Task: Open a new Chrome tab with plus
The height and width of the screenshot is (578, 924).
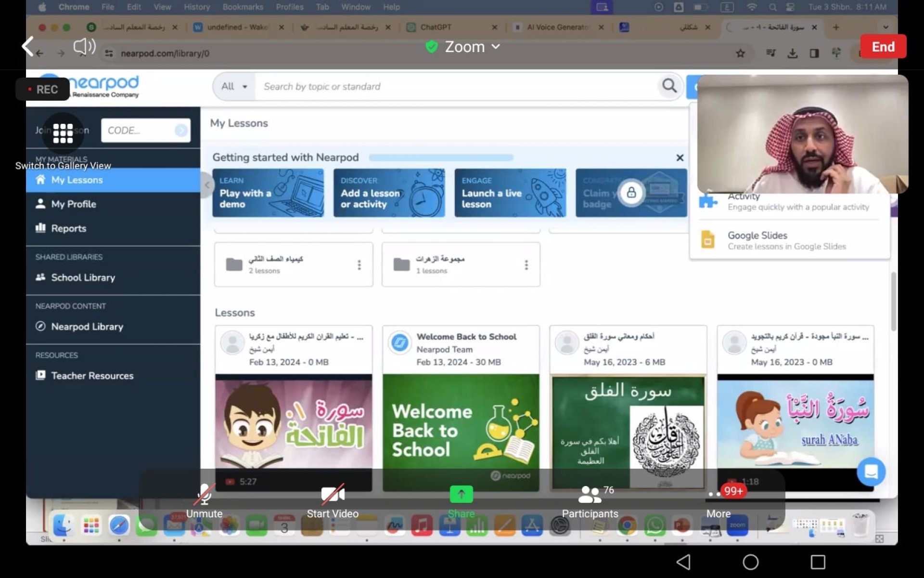Action: pos(836,27)
